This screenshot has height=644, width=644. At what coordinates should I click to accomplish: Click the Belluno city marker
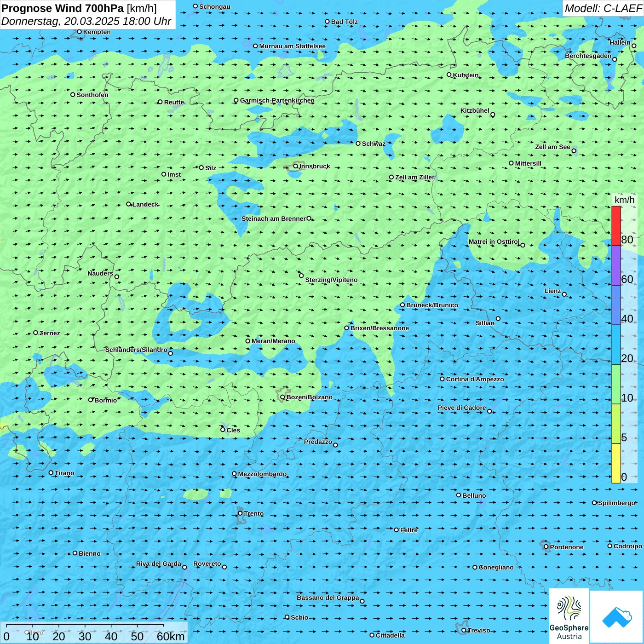pyautogui.click(x=459, y=495)
